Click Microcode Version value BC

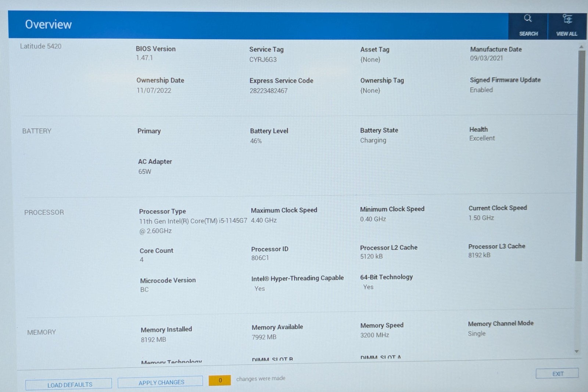pos(144,290)
